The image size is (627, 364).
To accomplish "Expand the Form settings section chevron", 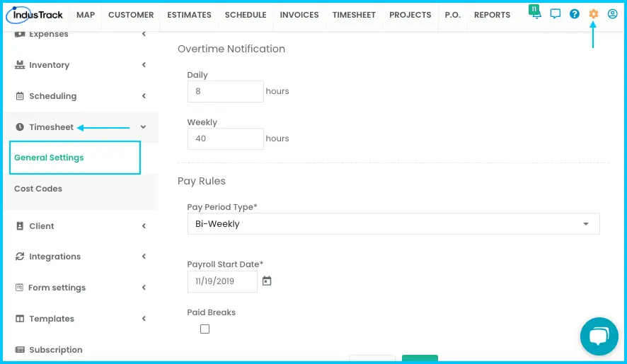I will [x=144, y=287].
